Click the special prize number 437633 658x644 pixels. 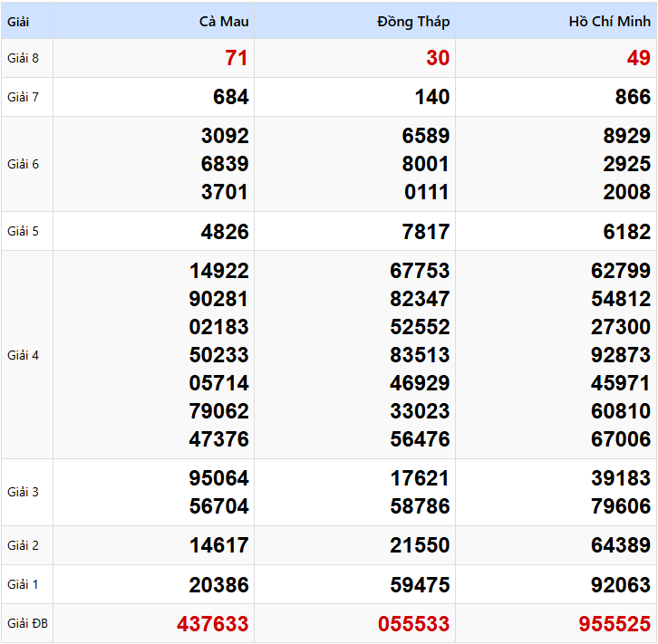pyautogui.click(x=213, y=624)
